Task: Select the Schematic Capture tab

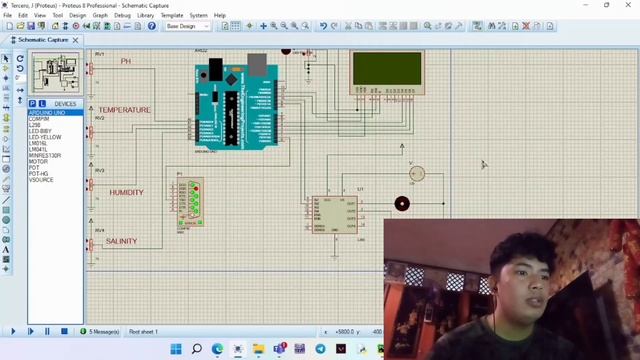Action: [x=43, y=40]
